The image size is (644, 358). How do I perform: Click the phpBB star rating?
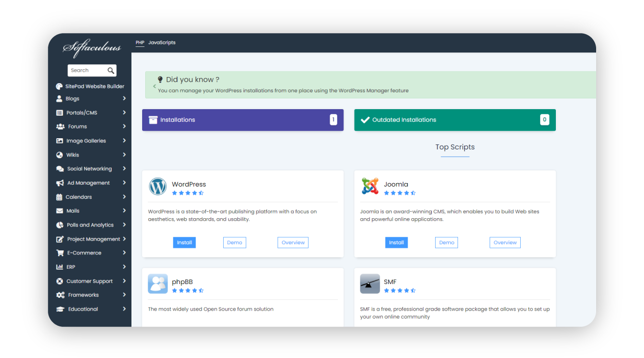click(x=188, y=290)
